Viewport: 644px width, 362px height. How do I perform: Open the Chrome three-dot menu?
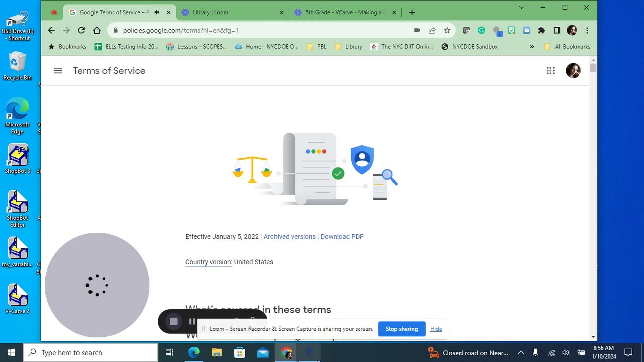pos(587,30)
